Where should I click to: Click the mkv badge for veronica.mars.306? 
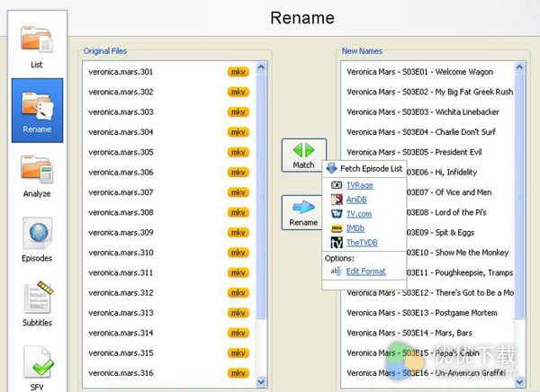click(238, 172)
